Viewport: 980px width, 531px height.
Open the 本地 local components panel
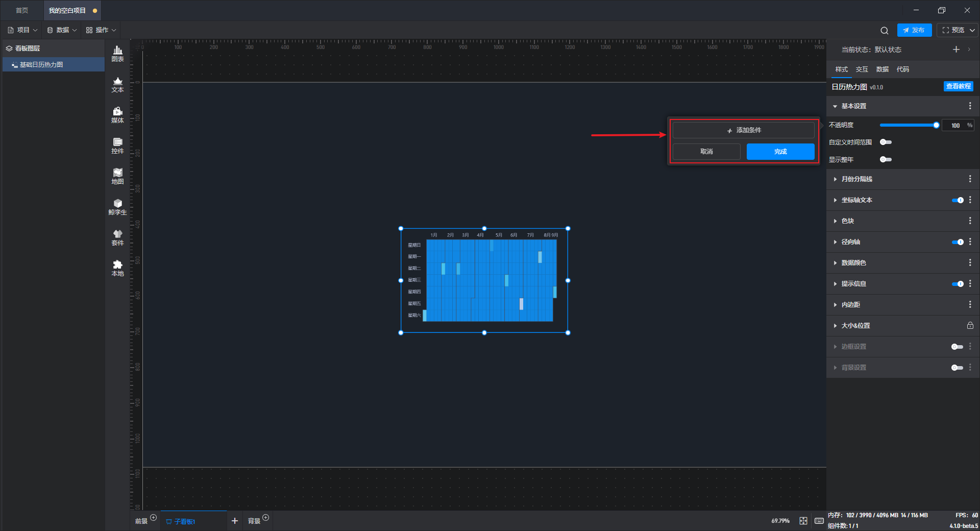coord(117,268)
